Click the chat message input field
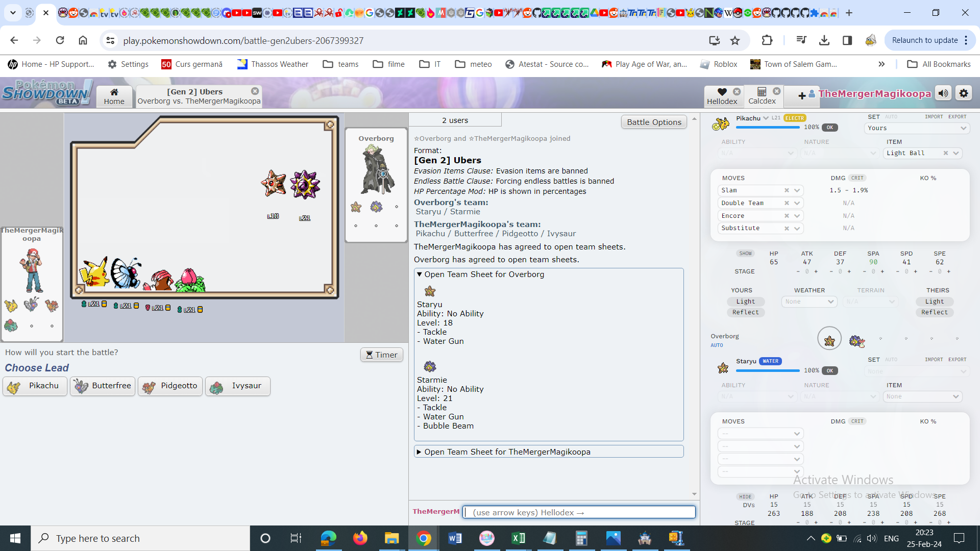The height and width of the screenshot is (551, 980). (579, 512)
